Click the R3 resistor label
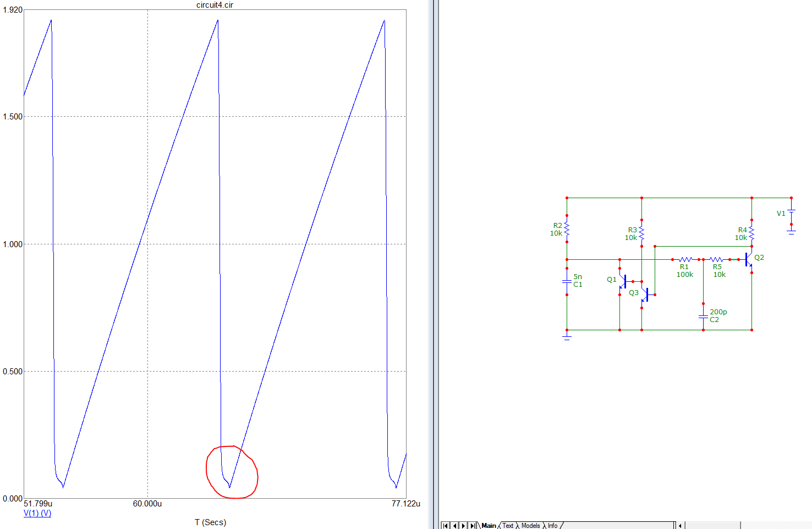The height and width of the screenshot is (529, 812). [633, 230]
